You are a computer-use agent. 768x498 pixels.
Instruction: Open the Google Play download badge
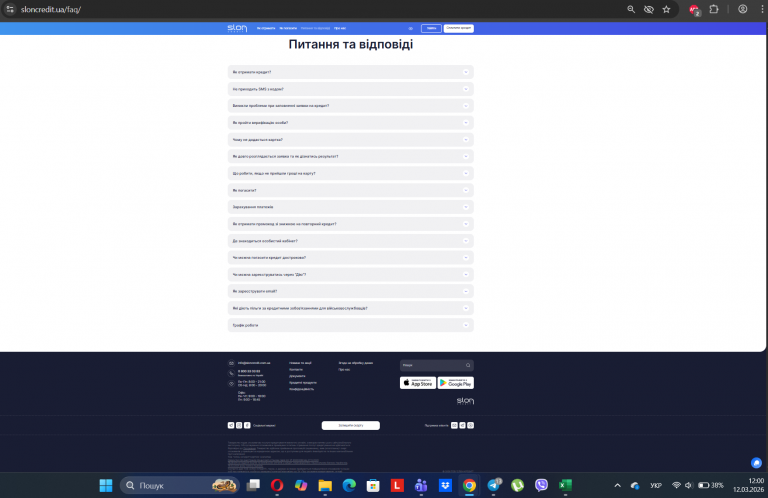[456, 383]
